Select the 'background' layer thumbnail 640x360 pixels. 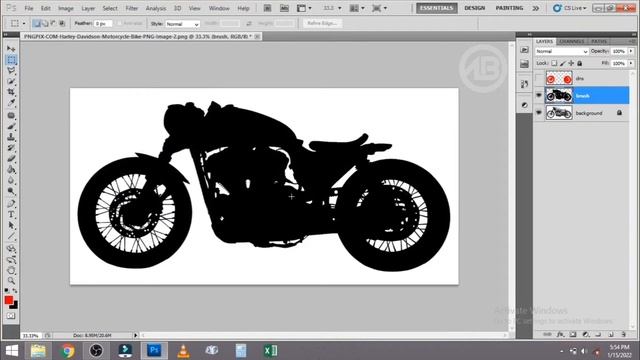coord(559,113)
